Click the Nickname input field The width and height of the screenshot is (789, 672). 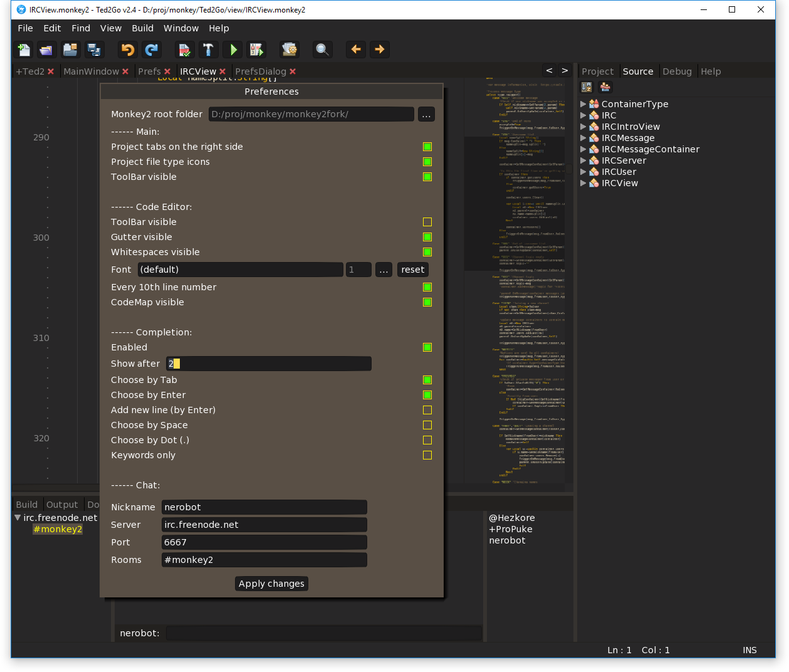pos(264,507)
